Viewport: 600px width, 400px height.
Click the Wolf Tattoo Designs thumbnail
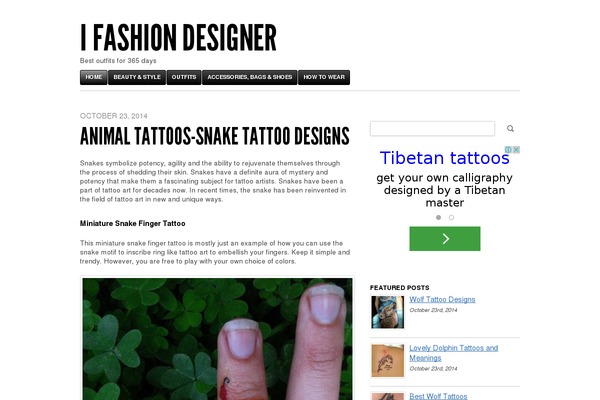point(387,312)
